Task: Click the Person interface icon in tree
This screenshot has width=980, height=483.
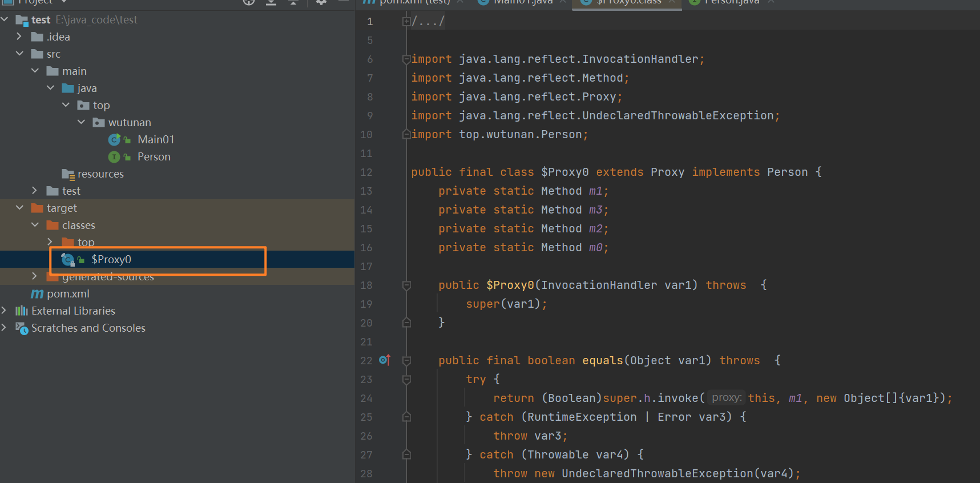Action: 114,157
